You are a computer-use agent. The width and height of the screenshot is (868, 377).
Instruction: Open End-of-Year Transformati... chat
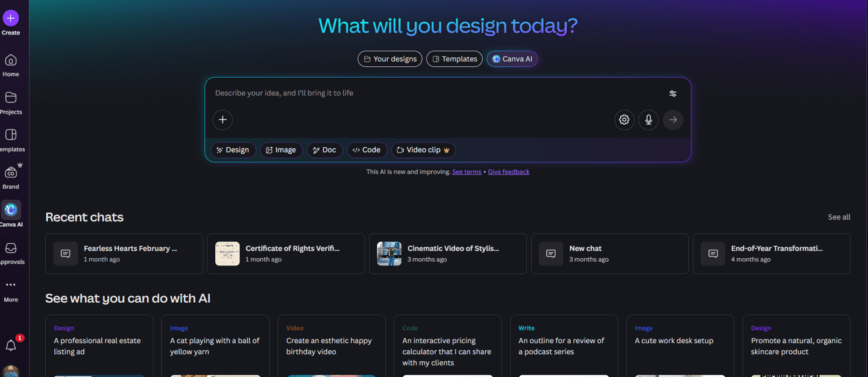coord(772,254)
